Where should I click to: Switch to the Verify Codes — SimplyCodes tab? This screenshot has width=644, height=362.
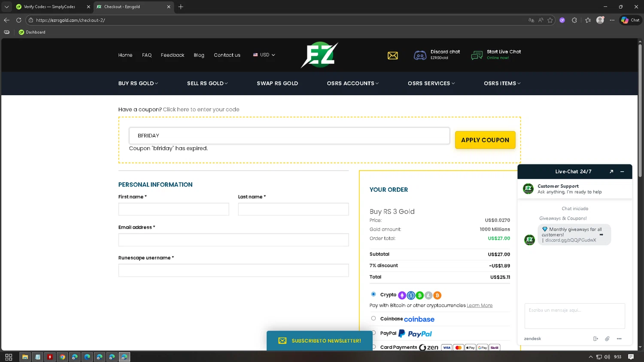click(x=49, y=7)
